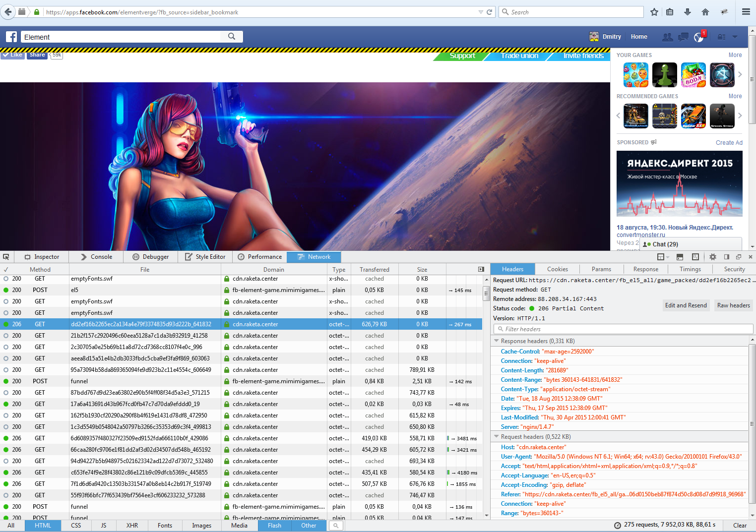Toggle the JS filter button
This screenshot has width=756, height=532.
(104, 526)
